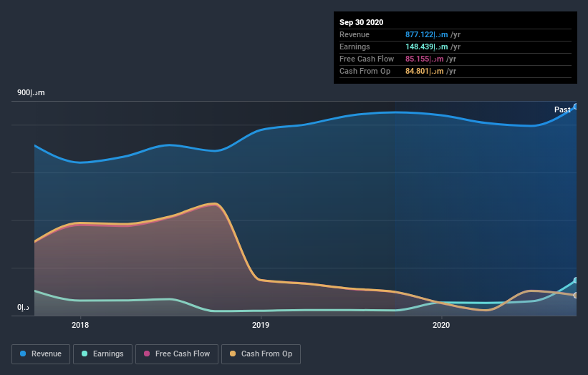Click the Revenue value 877.122 in tooltip

click(426, 34)
